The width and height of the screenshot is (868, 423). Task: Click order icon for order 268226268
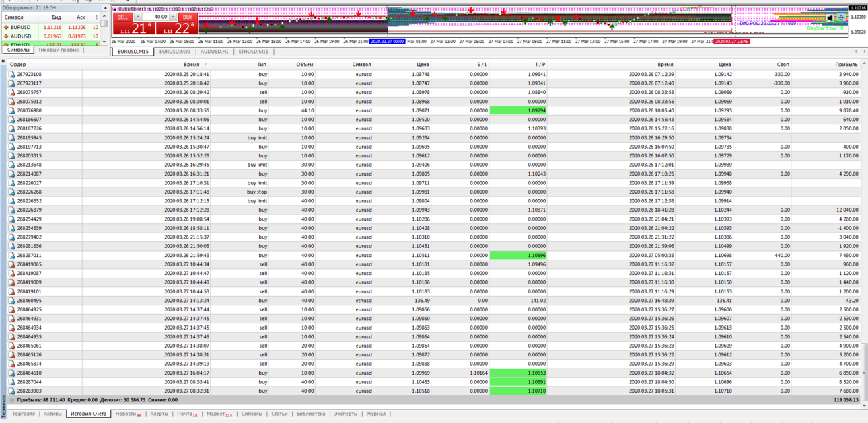click(11, 192)
